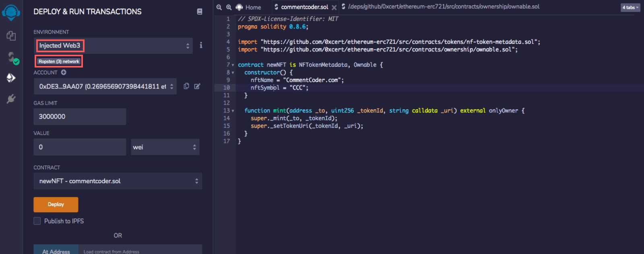
Task: Open the Plugin manager plug icon
Action: (x=11, y=98)
